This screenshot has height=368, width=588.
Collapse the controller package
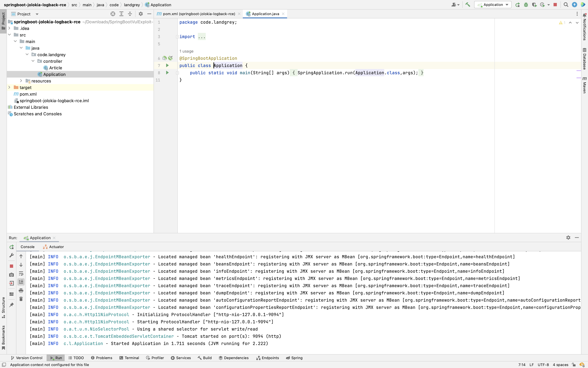point(33,61)
